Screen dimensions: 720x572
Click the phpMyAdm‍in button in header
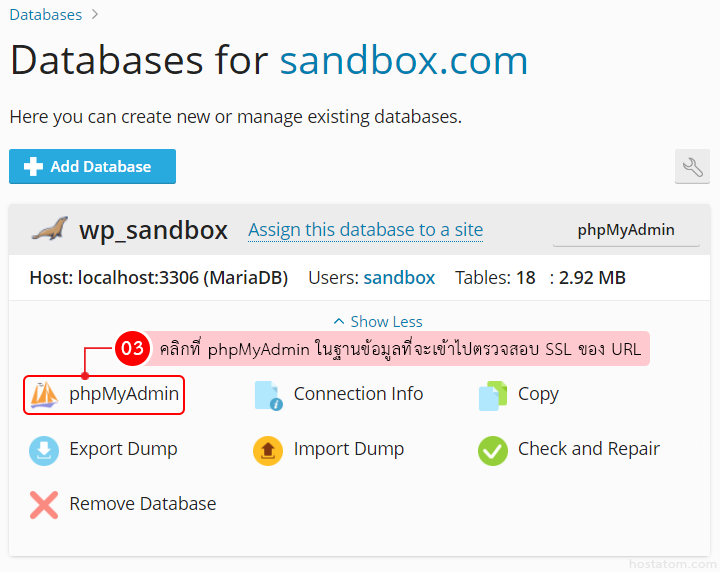click(x=626, y=230)
